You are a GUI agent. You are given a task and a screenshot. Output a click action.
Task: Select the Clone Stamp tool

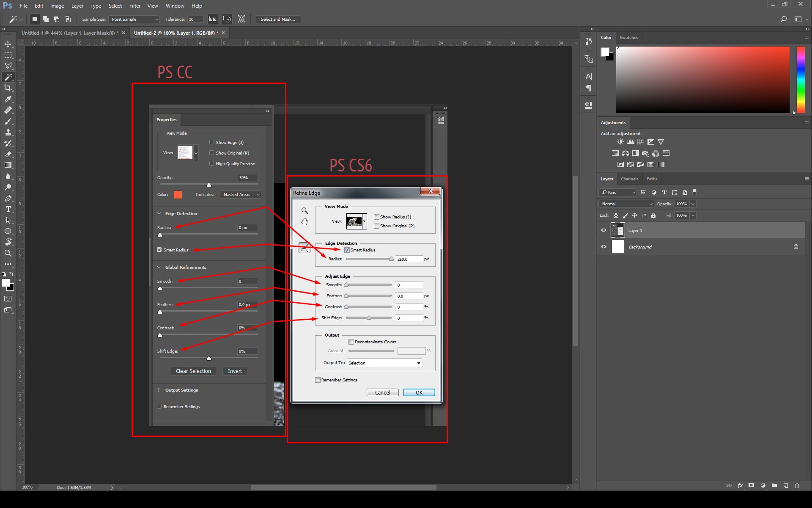[x=8, y=132]
